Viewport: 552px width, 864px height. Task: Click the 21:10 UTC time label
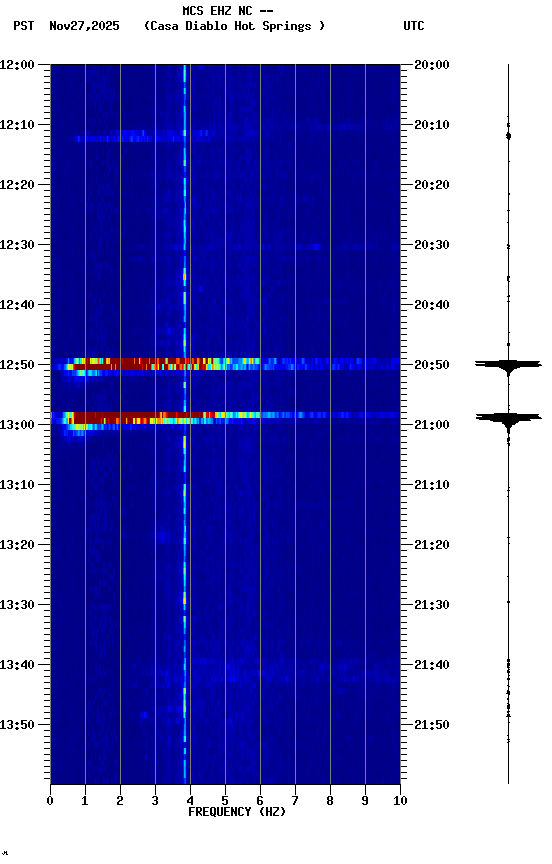(432, 485)
